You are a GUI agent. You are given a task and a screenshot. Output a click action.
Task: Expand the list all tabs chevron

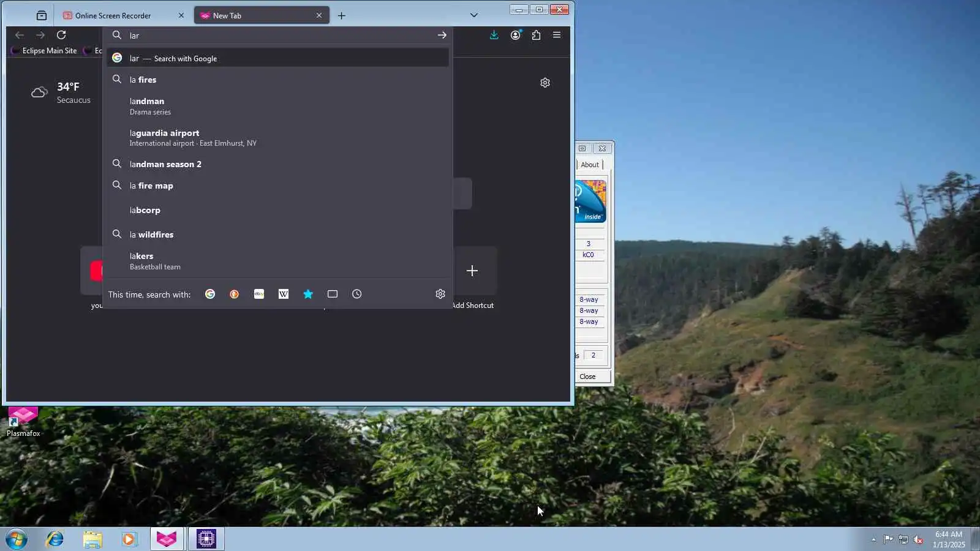[x=473, y=15]
